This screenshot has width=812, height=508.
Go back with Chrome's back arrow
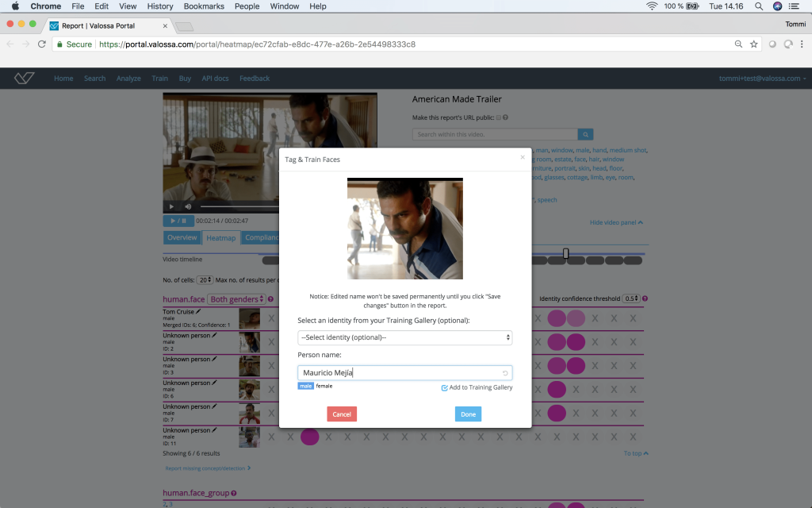tap(10, 44)
